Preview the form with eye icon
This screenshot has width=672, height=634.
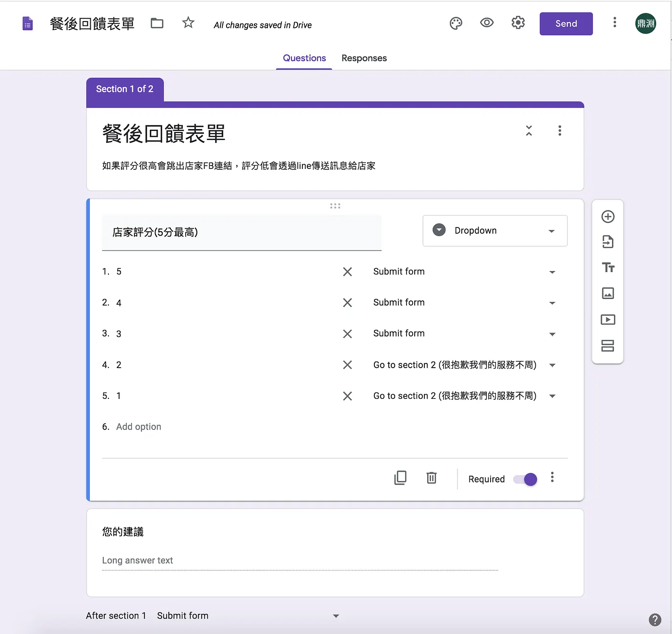point(487,23)
